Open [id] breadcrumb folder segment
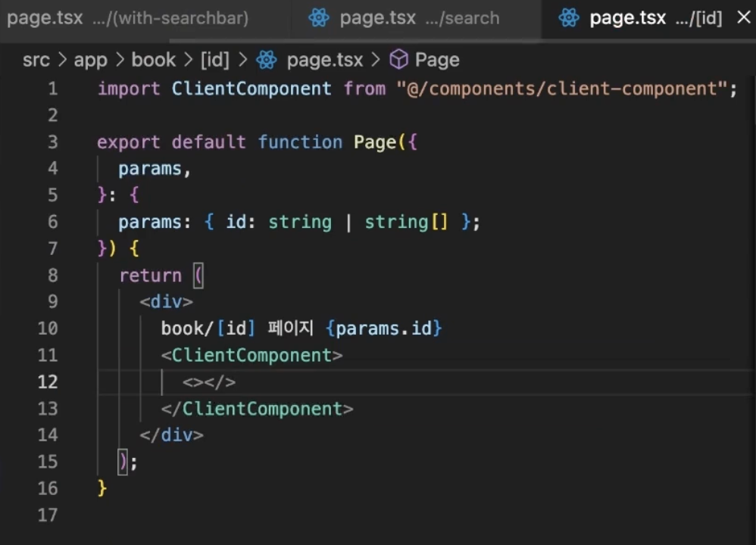 215,61
